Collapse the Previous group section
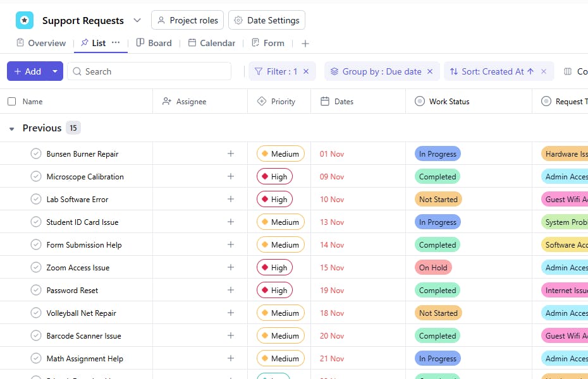Viewport: 588px width, 379px height. tap(11, 128)
